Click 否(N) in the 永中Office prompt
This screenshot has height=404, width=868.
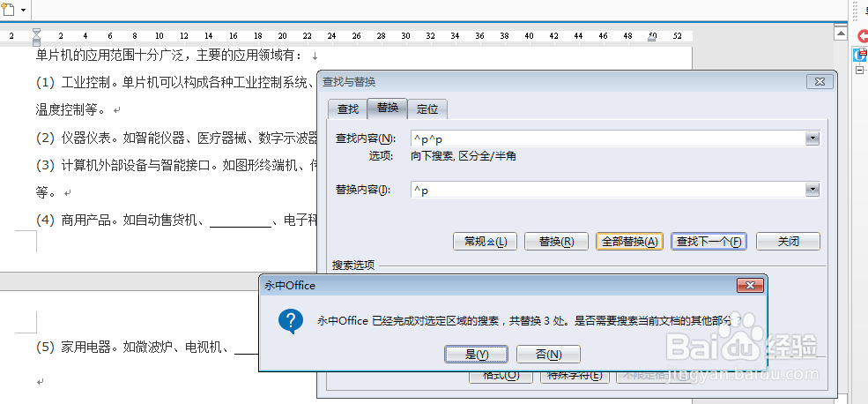[x=549, y=354]
